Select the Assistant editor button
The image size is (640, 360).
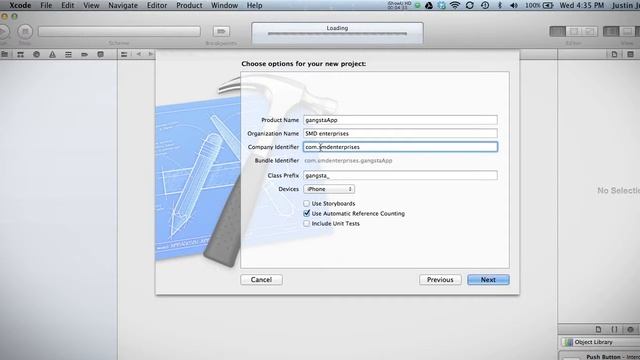click(x=573, y=31)
